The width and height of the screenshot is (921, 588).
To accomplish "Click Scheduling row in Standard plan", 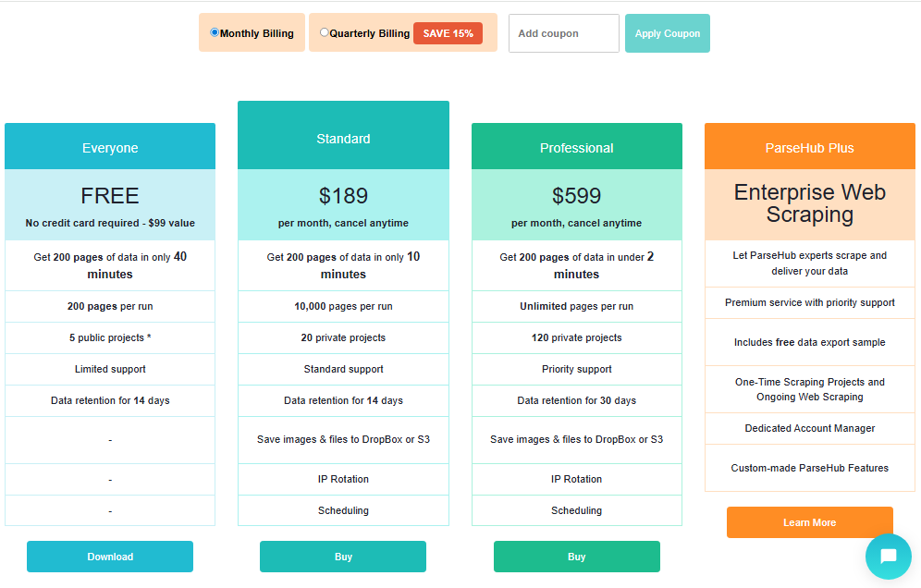I will click(x=343, y=510).
